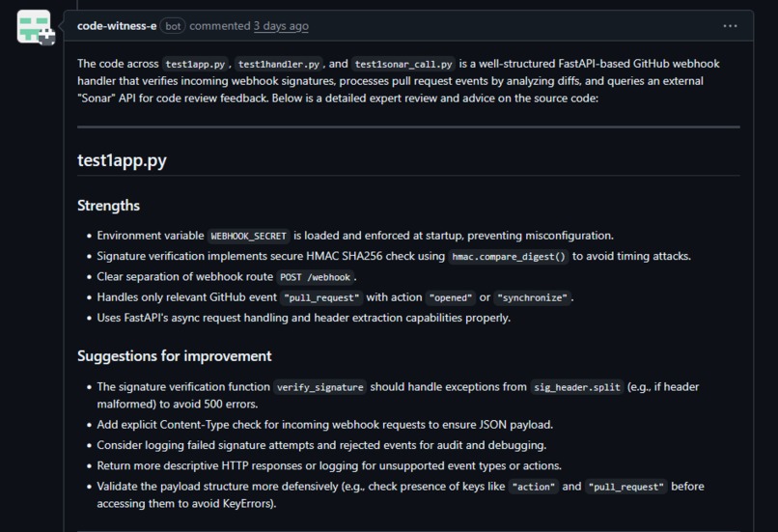Click the test1app.py inline code in intro
The image size is (778, 532).
pos(195,64)
